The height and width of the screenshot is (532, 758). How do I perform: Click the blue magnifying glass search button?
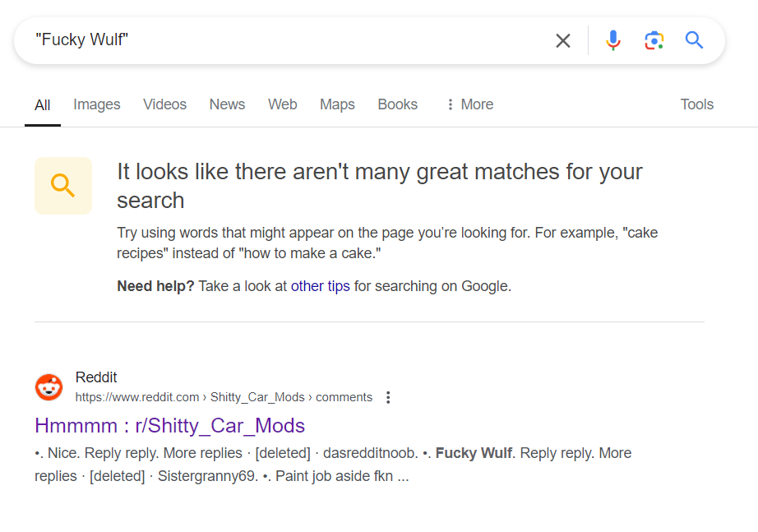[695, 40]
